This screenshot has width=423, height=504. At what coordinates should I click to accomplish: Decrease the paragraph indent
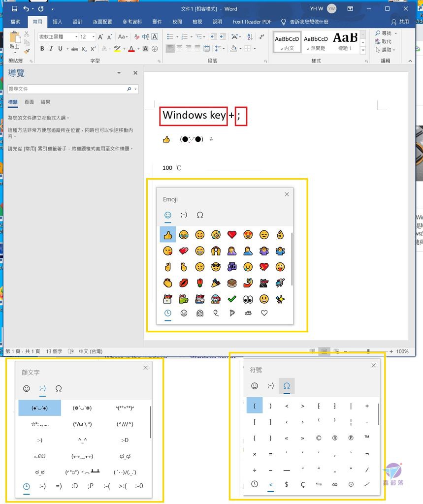click(x=214, y=37)
